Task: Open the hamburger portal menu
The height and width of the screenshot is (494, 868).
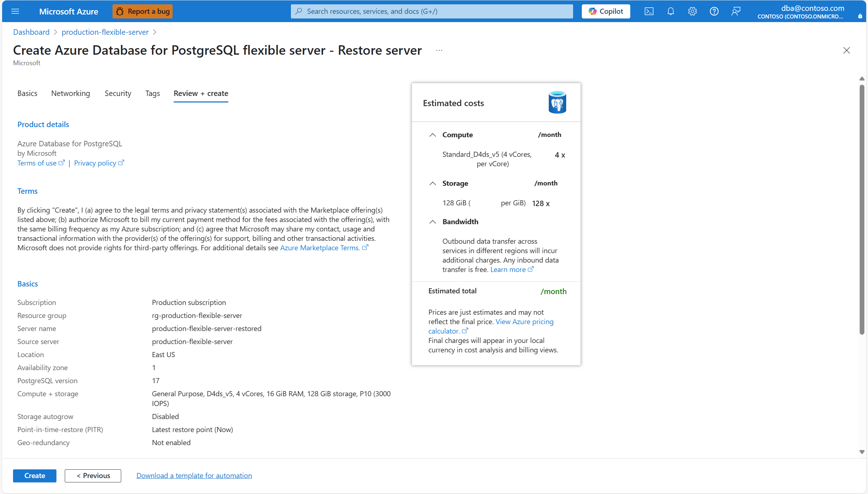Action: click(15, 11)
